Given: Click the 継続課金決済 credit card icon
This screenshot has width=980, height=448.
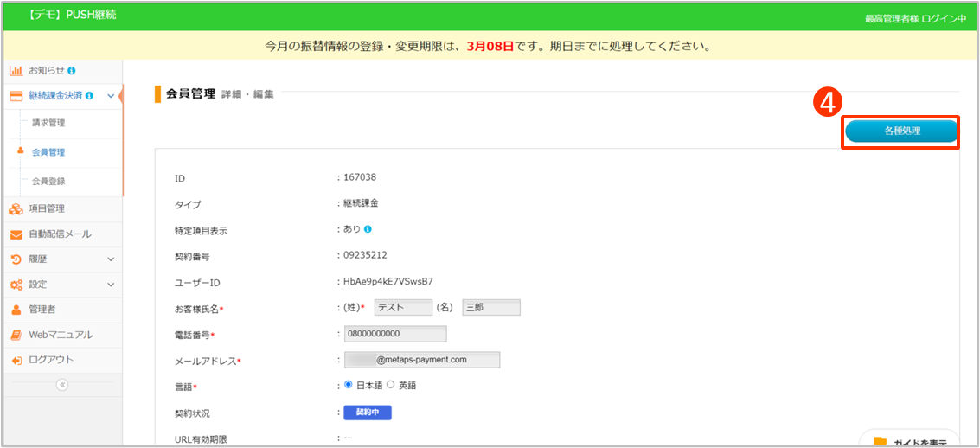Looking at the screenshot, I should [16, 95].
